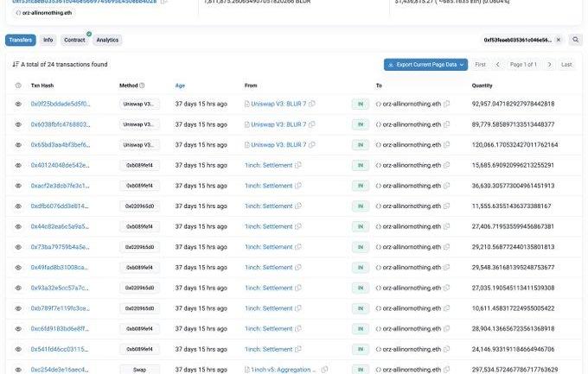Click eye icon for 0x49fad8b31008ca transaction
Image resolution: width=588 pixels, height=374 pixels.
(18, 268)
